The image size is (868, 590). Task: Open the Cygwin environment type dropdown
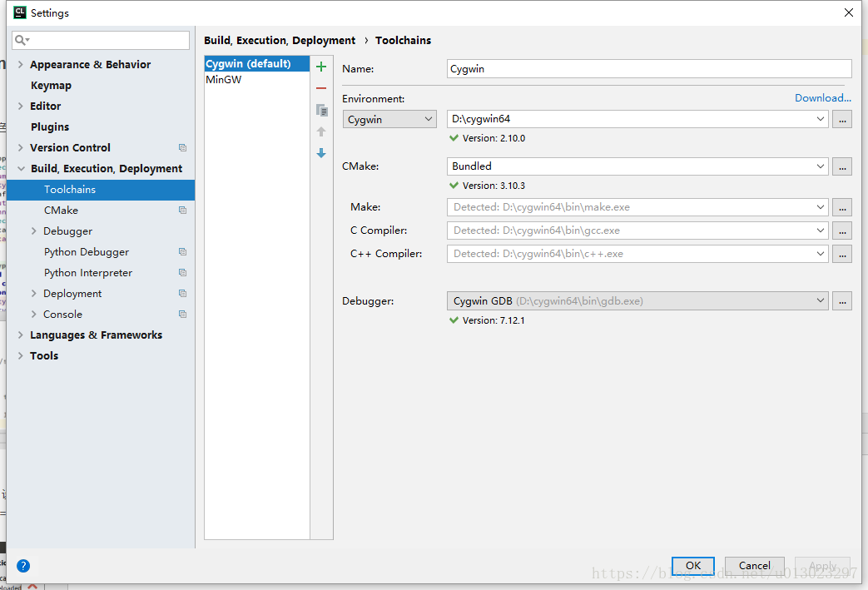tap(389, 120)
